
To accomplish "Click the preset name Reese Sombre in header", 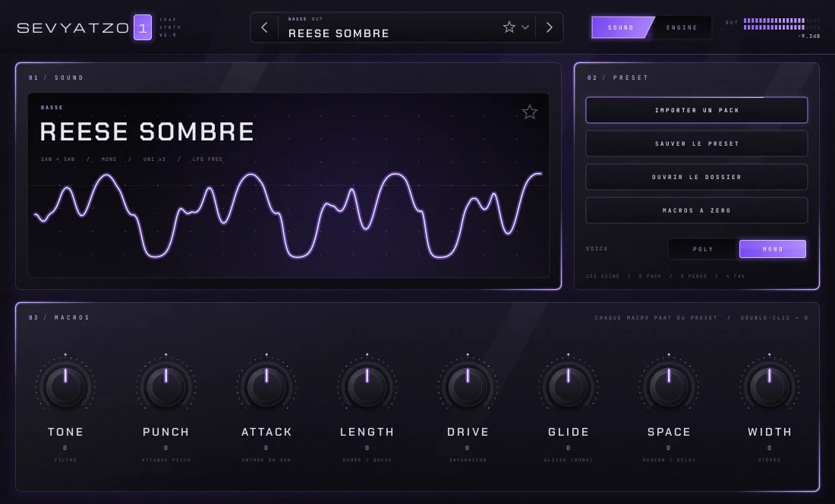I will click(339, 33).
